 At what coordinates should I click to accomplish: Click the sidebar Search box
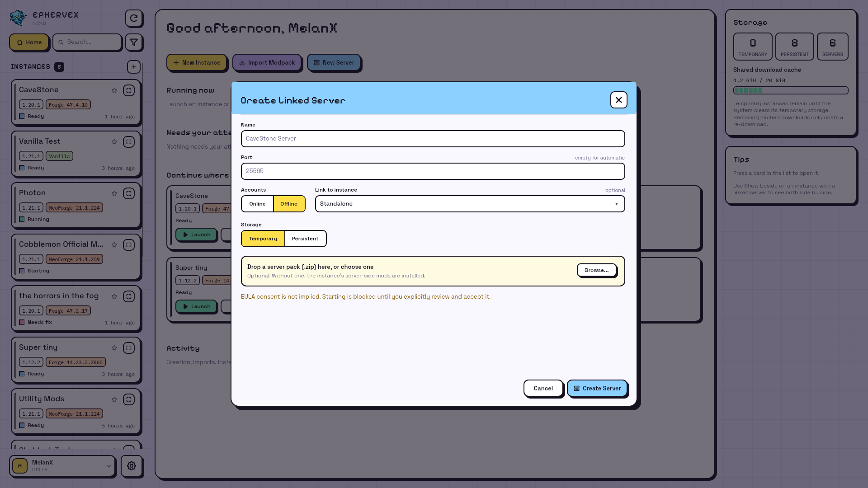[x=87, y=42]
